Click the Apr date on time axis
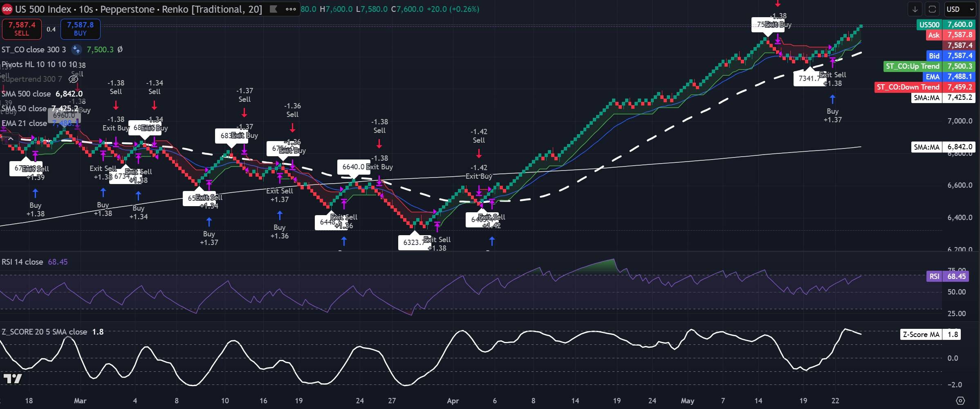 pos(453,401)
